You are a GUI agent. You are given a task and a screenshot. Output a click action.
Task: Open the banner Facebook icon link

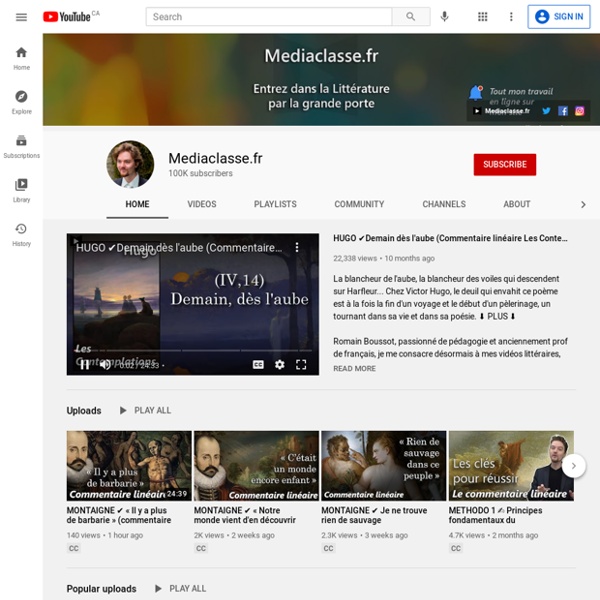click(x=562, y=111)
